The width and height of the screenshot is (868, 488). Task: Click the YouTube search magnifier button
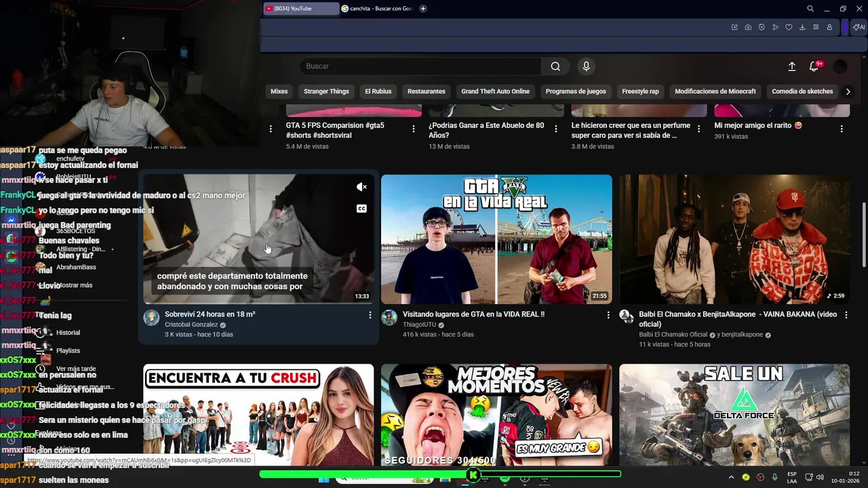coord(555,66)
